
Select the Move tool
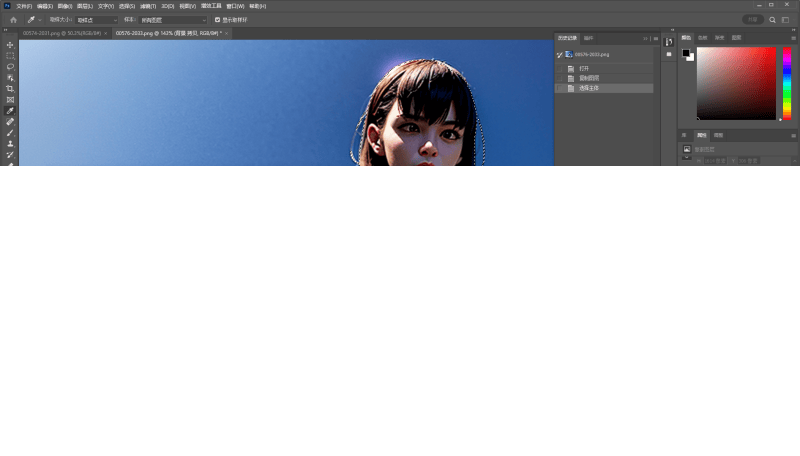[10, 45]
